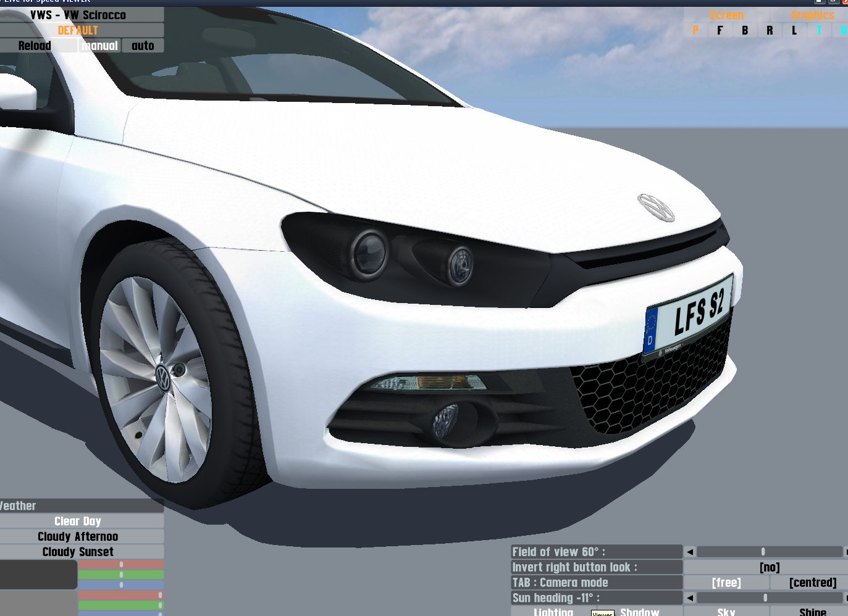The height and width of the screenshot is (616, 848).
Task: Open the Screen options tab
Action: (726, 15)
